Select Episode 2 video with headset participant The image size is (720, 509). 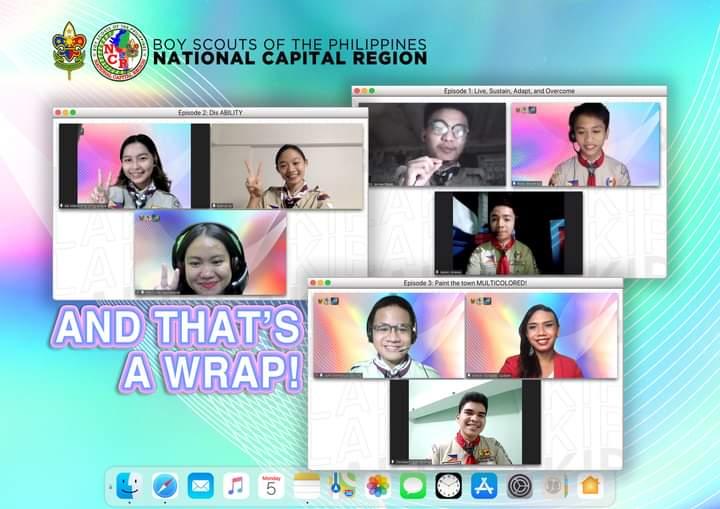point(210,253)
